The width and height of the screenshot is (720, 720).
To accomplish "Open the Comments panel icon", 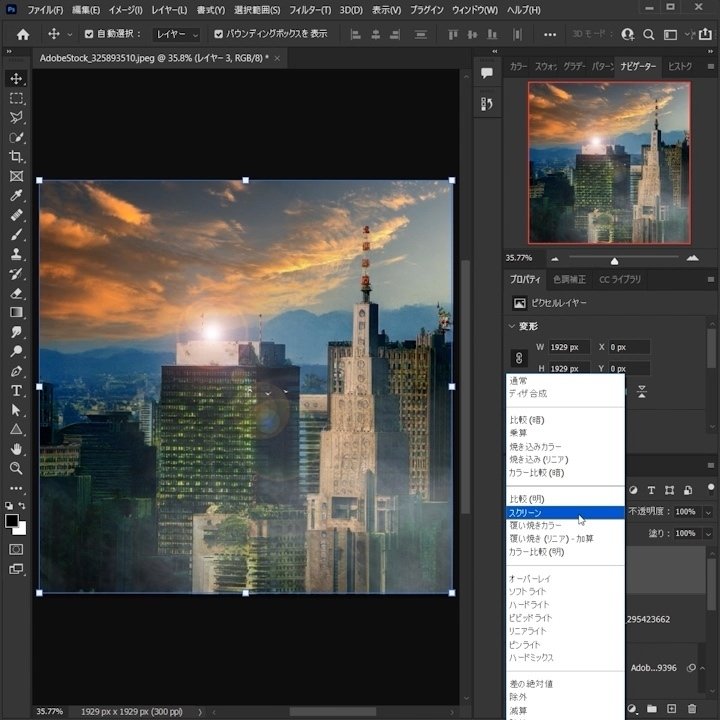I will point(487,73).
